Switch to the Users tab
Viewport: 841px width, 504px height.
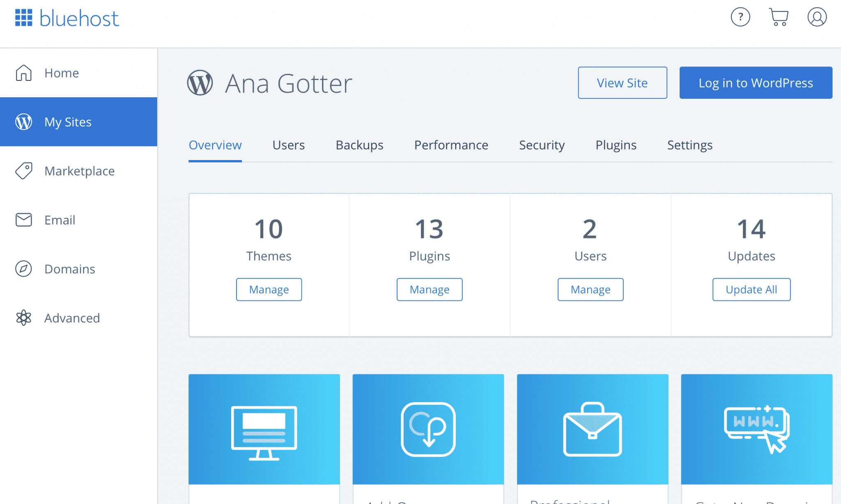tap(289, 145)
